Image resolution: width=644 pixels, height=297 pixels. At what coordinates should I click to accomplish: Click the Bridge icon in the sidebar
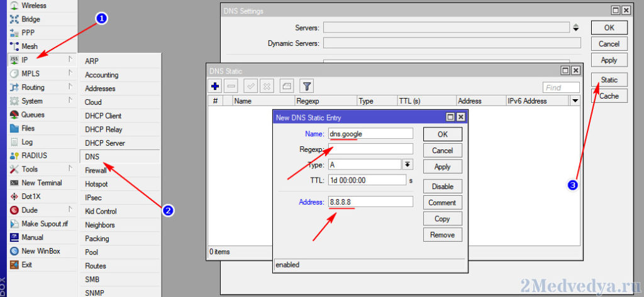point(14,19)
